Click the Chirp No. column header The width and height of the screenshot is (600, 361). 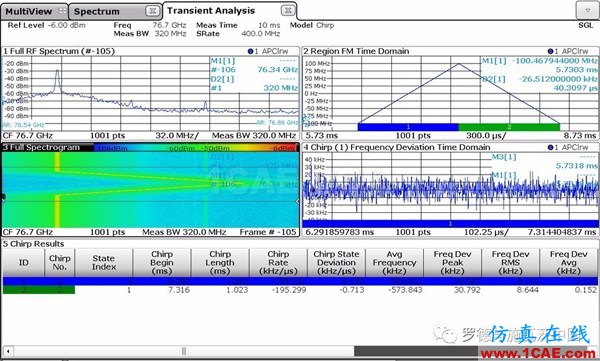coord(60,263)
